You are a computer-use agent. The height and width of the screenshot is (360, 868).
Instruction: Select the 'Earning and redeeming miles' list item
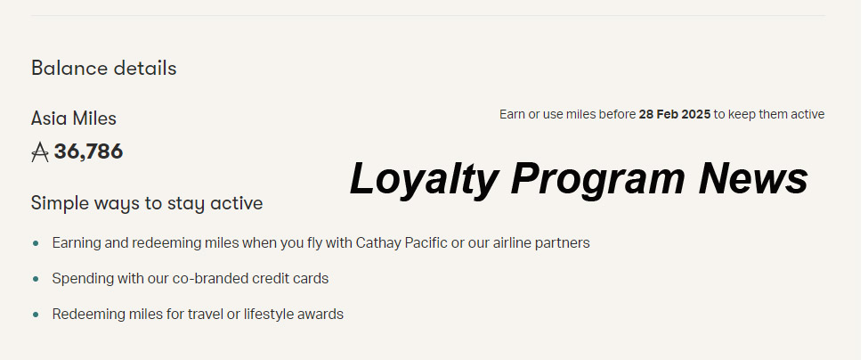pyautogui.click(x=320, y=242)
